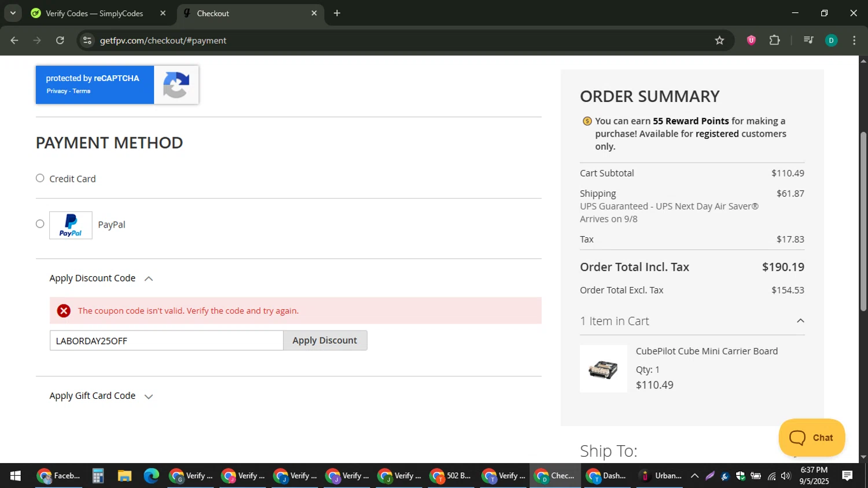This screenshot has height=488, width=868.
Task: Click the CubePilot Cube Mini Carrier Board name
Action: point(707,351)
